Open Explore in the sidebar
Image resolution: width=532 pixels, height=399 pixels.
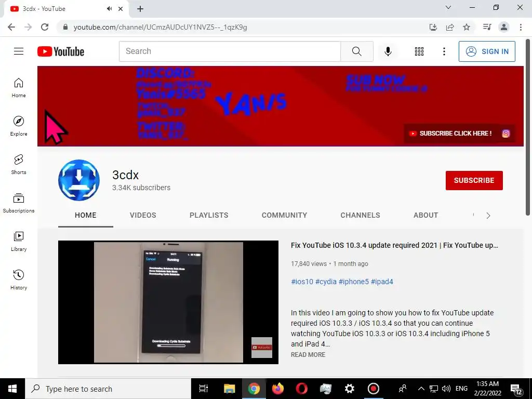[19, 126]
